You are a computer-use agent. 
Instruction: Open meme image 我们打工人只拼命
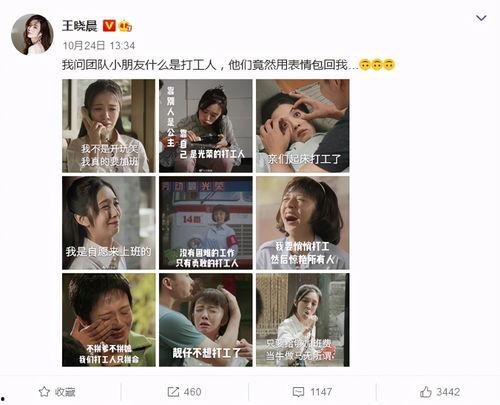click(x=109, y=320)
